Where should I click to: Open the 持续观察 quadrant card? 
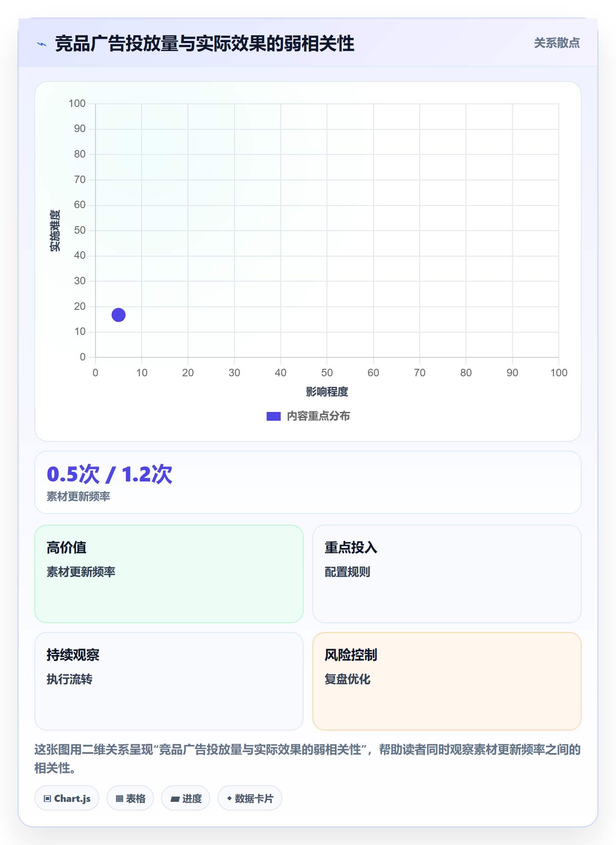pos(169,681)
